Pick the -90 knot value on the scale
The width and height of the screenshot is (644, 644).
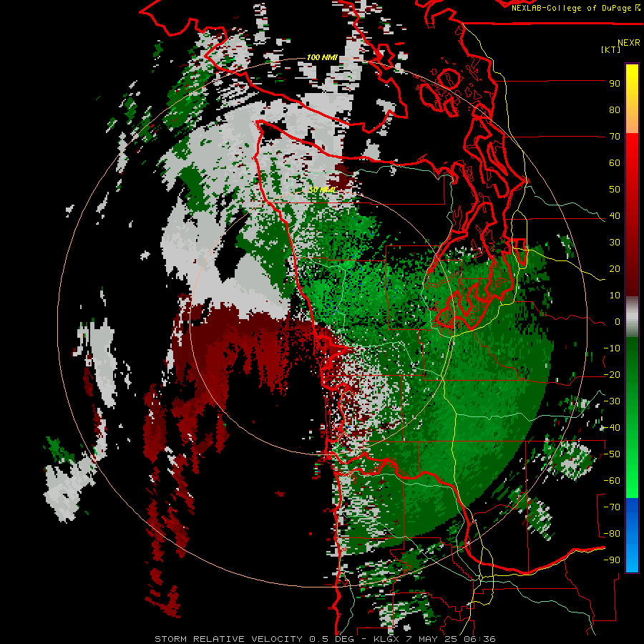point(612,560)
